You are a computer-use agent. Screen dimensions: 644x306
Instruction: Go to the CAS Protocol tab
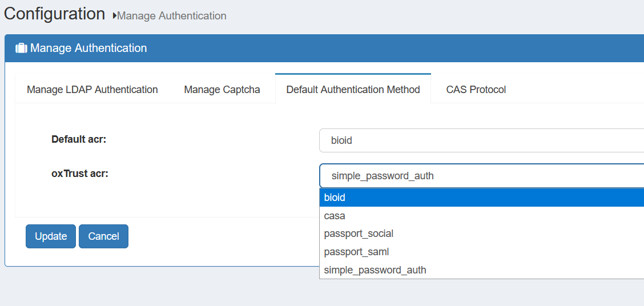point(476,89)
